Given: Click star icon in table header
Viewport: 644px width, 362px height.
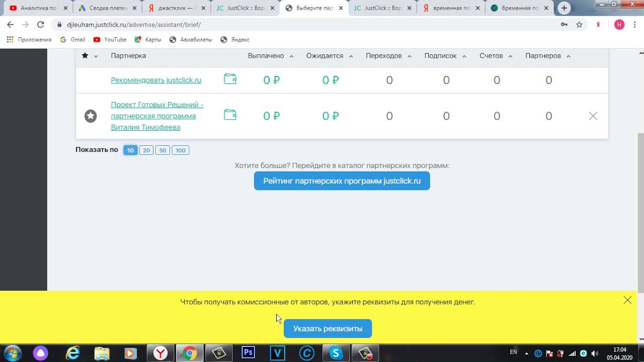Looking at the screenshot, I should 85,55.
